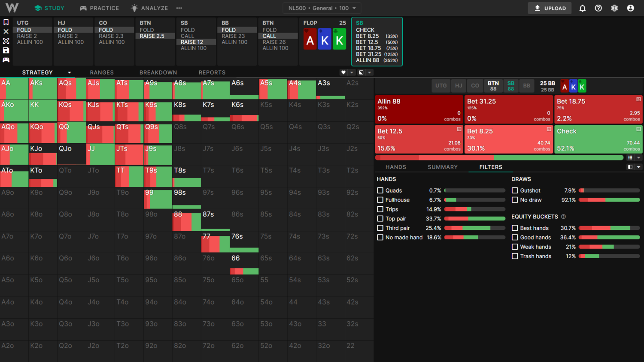Click the bookmark icon in left sidebar
Viewport: 644px width, 362px height.
pos(6,22)
